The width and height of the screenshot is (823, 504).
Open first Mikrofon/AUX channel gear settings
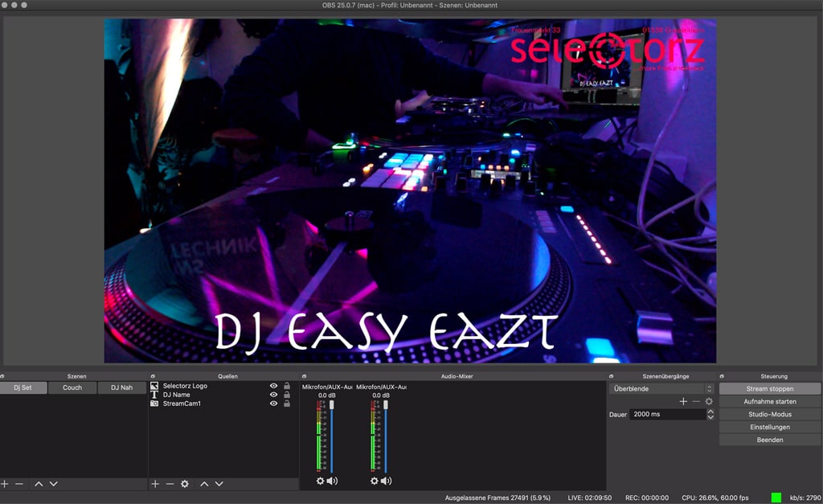click(x=320, y=481)
